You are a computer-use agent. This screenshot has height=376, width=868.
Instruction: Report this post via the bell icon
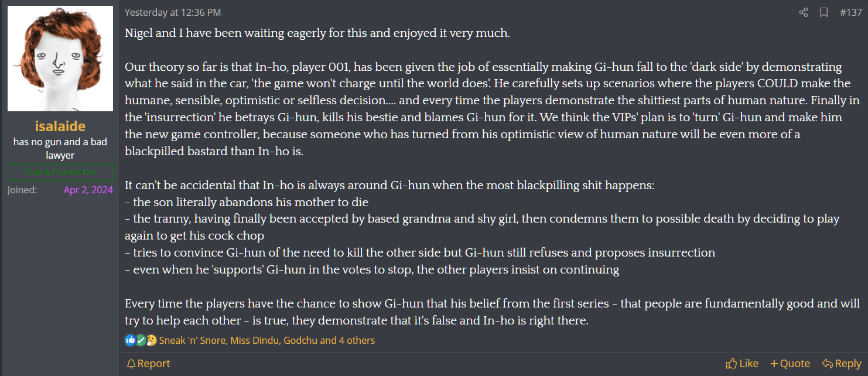[x=149, y=364]
